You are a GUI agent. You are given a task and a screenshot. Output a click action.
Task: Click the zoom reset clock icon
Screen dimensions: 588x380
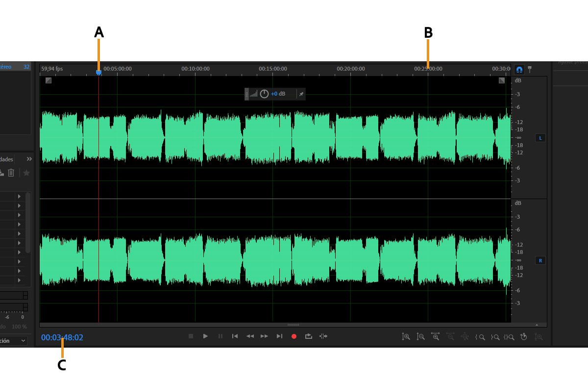click(524, 337)
